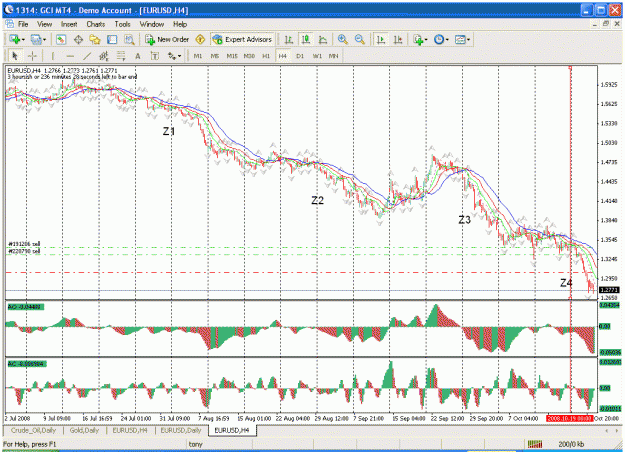Toggle Auto Scroll on the chart
This screenshot has width=625, height=452.
tap(381, 39)
